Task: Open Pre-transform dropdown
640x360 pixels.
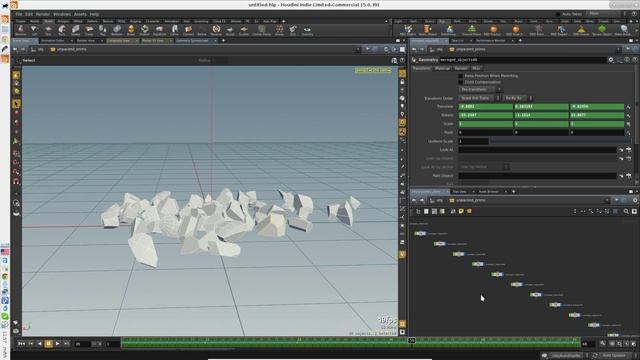Action: 480,89
